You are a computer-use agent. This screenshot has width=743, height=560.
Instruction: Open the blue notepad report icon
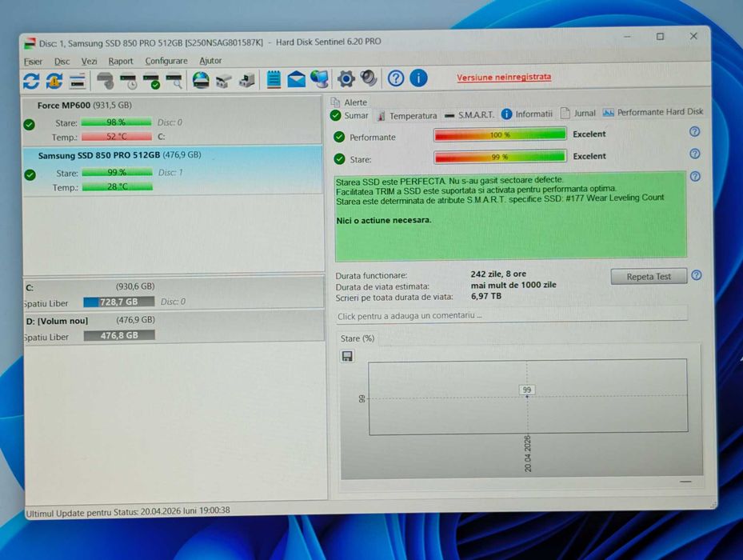tap(274, 79)
